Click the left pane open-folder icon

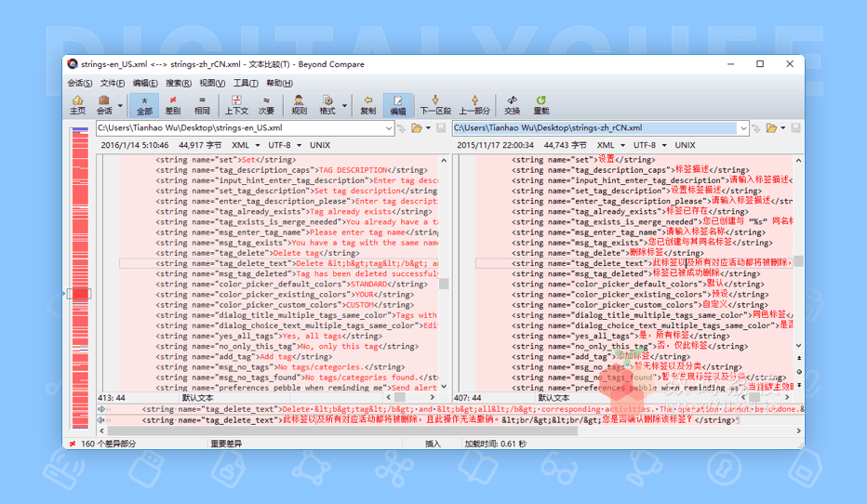(x=417, y=128)
